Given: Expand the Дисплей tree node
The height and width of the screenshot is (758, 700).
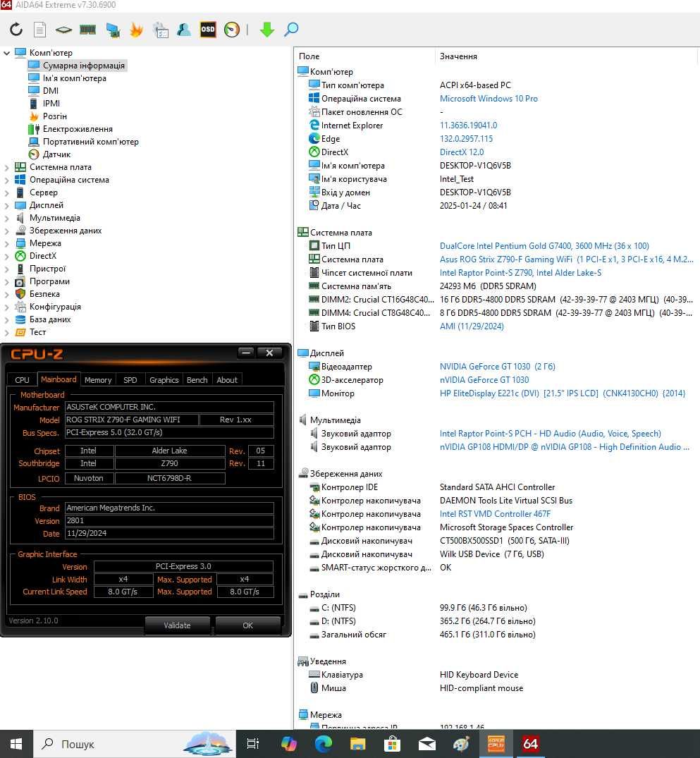Looking at the screenshot, I should coord(7,205).
